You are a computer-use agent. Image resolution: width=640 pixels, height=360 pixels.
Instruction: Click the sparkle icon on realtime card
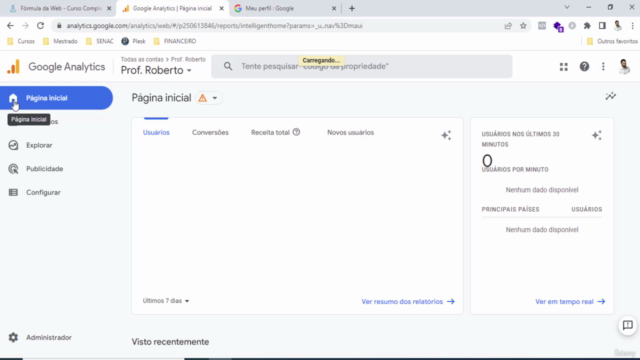[x=597, y=135]
